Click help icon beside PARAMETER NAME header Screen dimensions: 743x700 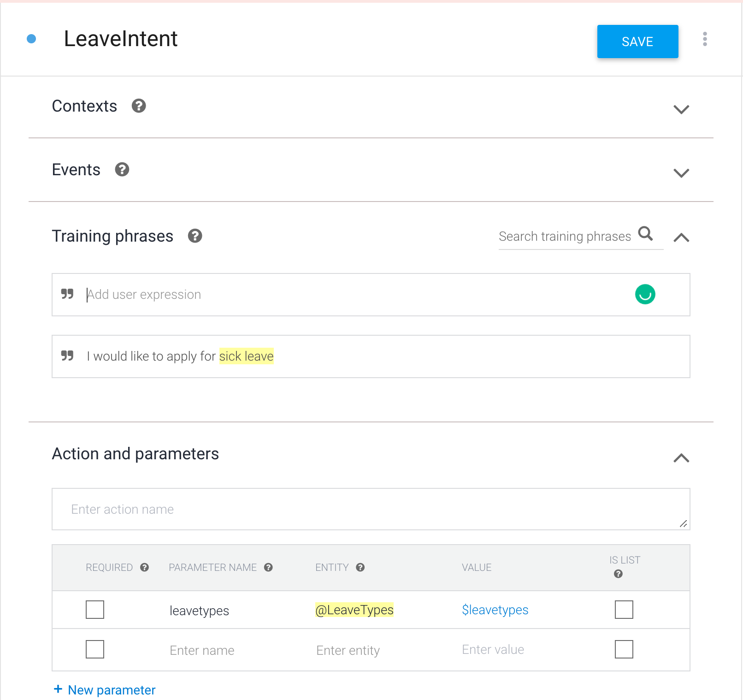pos(268,567)
